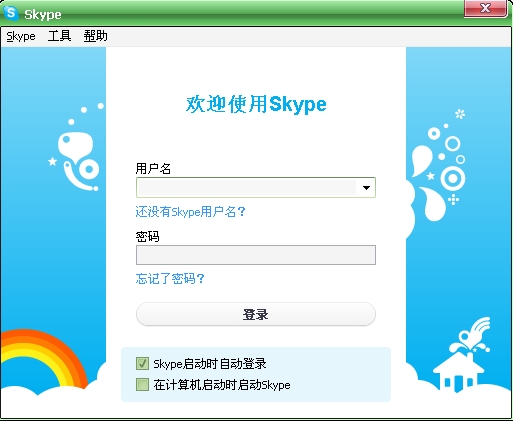Focus the 密码 password field

[256, 255]
